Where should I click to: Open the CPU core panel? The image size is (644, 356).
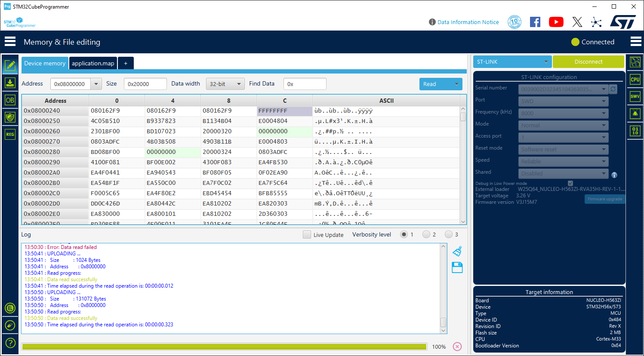[x=635, y=79]
